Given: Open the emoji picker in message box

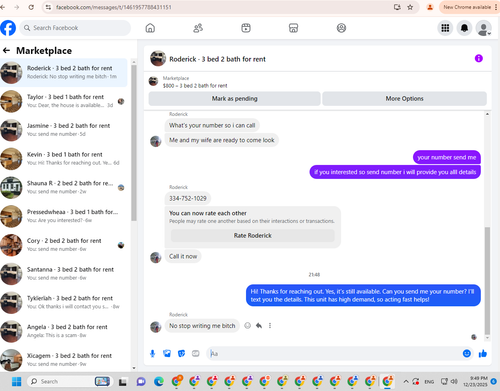Looking at the screenshot, I should click(467, 353).
